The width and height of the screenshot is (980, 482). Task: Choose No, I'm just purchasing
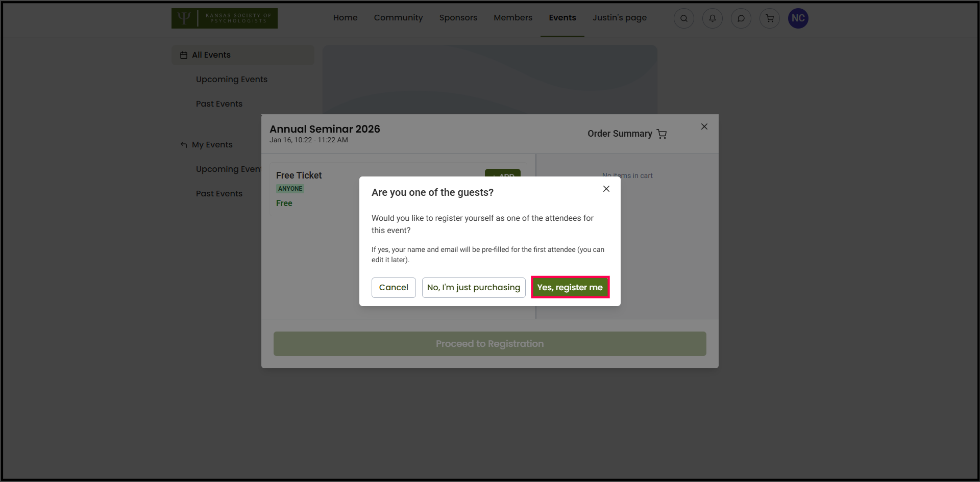click(473, 288)
